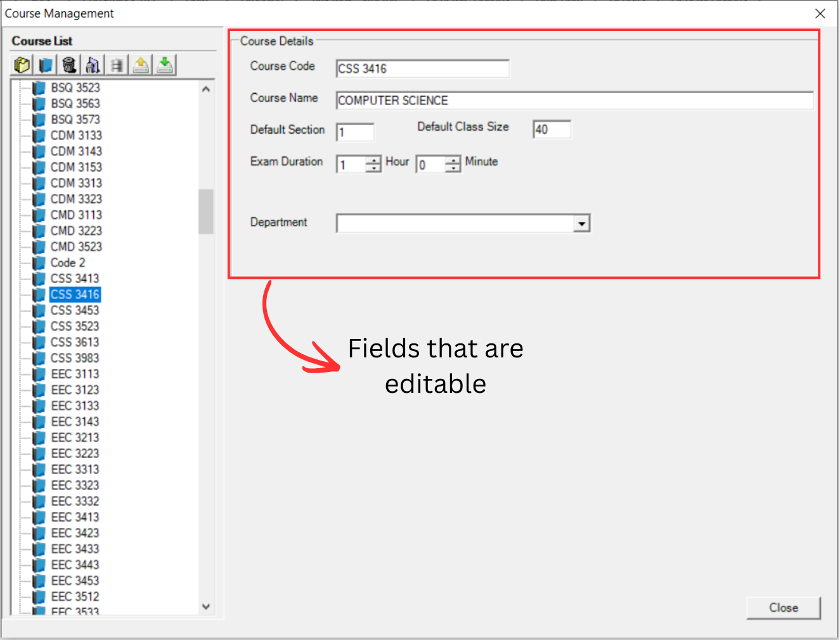
Task: Click into the Course Name field
Action: (575, 100)
